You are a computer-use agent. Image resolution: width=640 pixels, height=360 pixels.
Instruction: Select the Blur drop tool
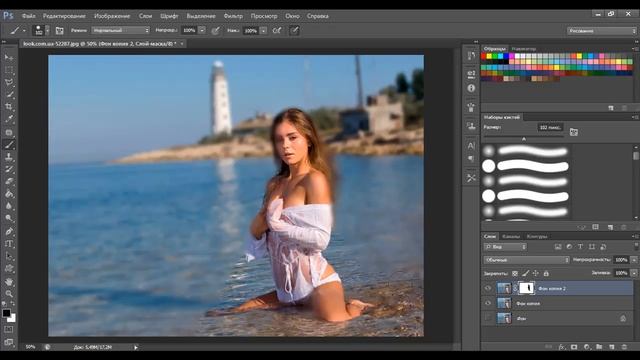pyautogui.click(x=9, y=207)
